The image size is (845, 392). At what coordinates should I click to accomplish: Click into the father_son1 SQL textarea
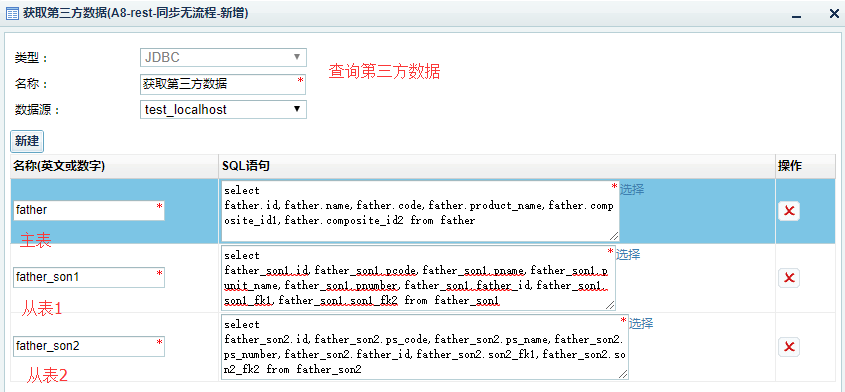[x=418, y=278]
